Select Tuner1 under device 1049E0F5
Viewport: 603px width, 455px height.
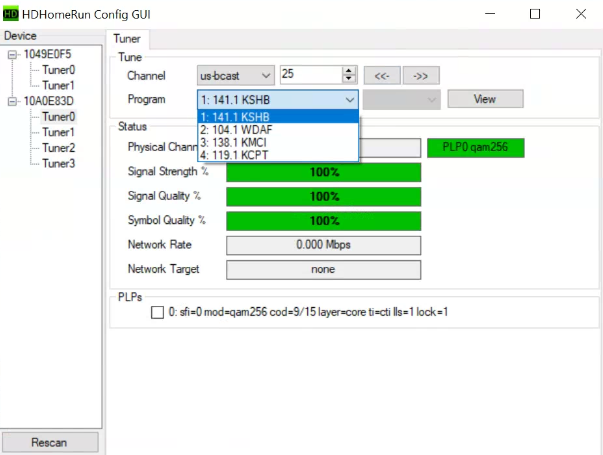(x=58, y=85)
